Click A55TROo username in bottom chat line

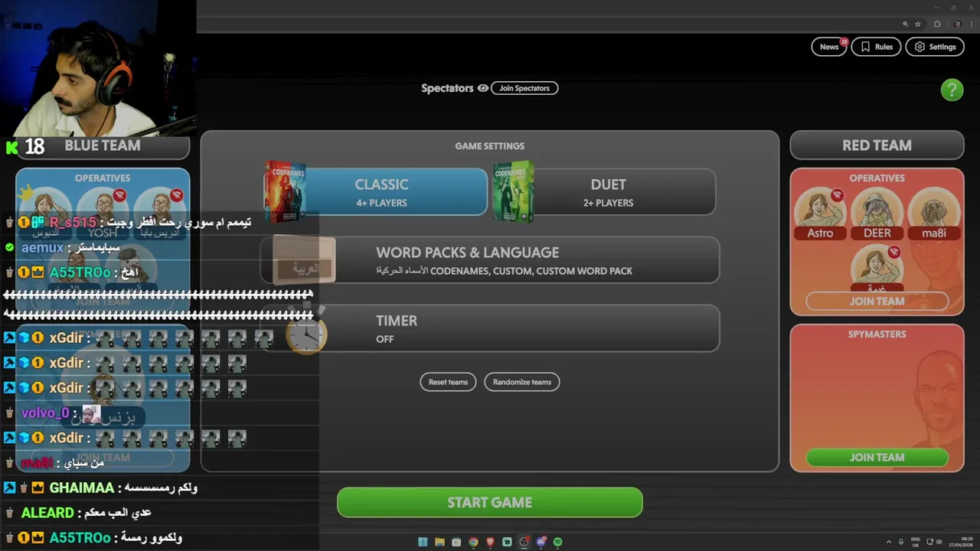coord(80,538)
